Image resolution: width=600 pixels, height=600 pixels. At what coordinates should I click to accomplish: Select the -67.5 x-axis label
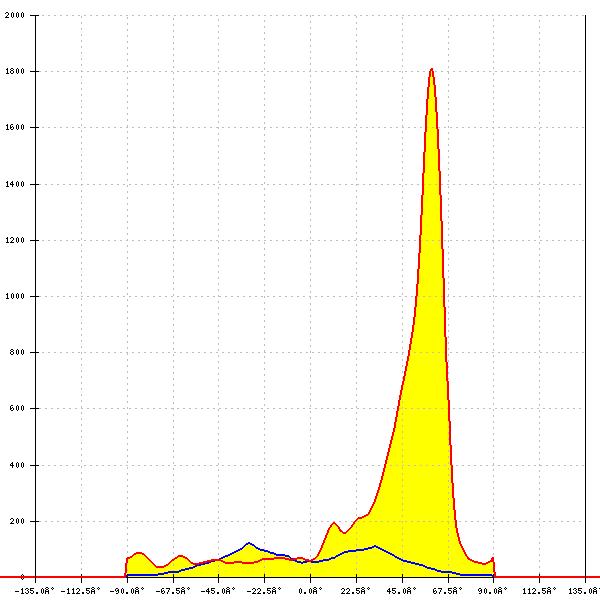click(x=173, y=591)
